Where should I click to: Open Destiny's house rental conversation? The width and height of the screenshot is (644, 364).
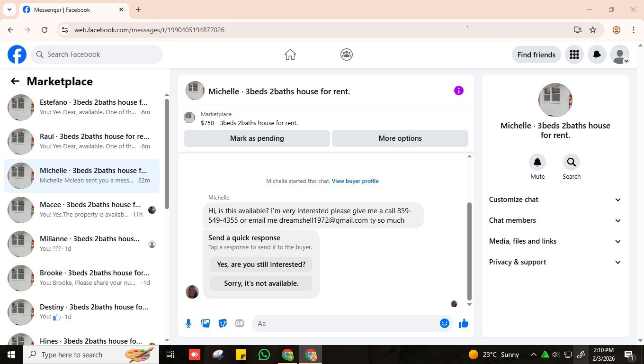[x=81, y=312]
